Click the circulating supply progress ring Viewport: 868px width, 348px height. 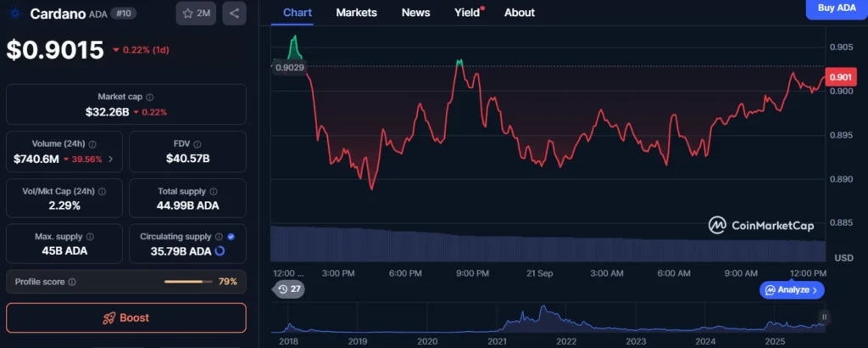220,251
